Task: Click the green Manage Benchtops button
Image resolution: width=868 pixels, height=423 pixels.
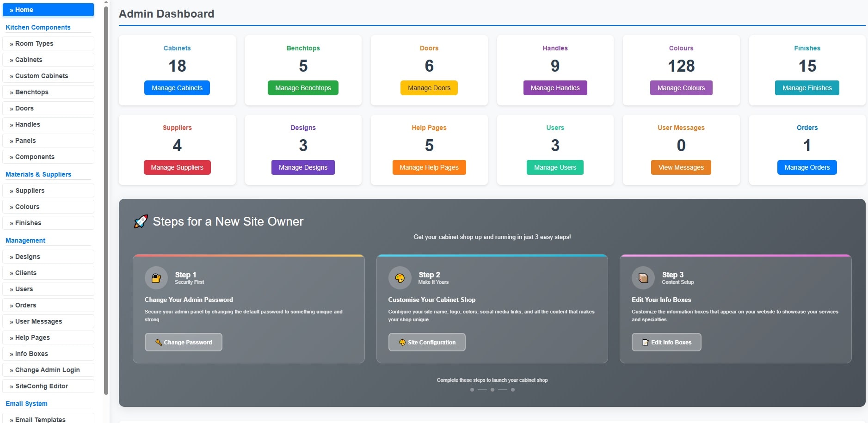Action: [303, 88]
